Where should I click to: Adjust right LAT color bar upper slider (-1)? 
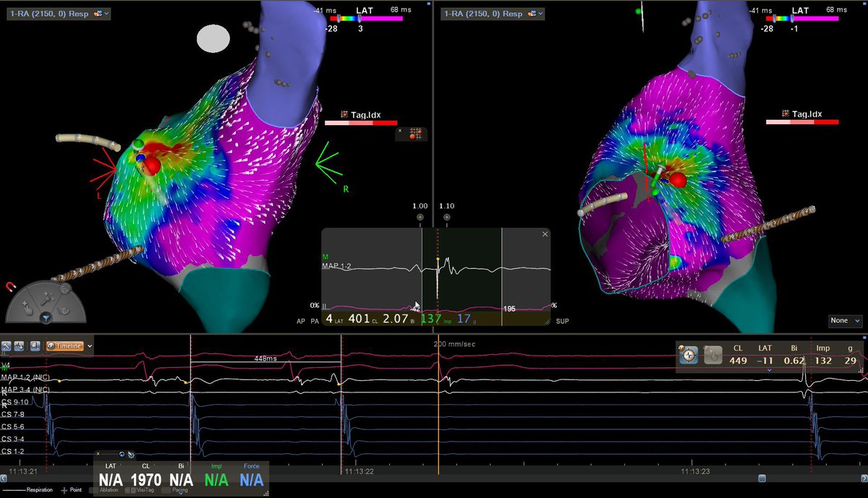pos(792,18)
